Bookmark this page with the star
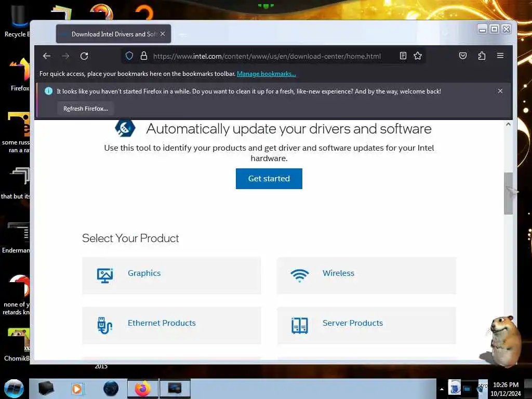 pyautogui.click(x=418, y=56)
